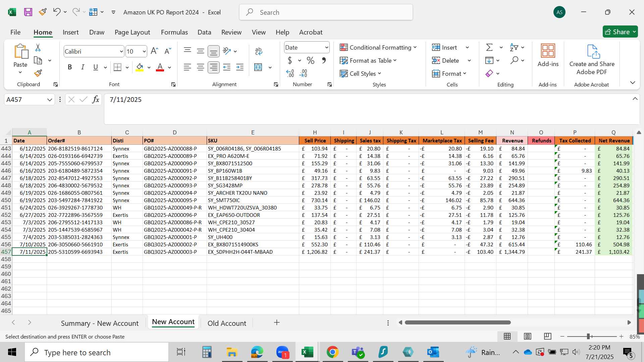Select the Format Painter brush
This screenshot has width=644, height=362.
pos(38,73)
